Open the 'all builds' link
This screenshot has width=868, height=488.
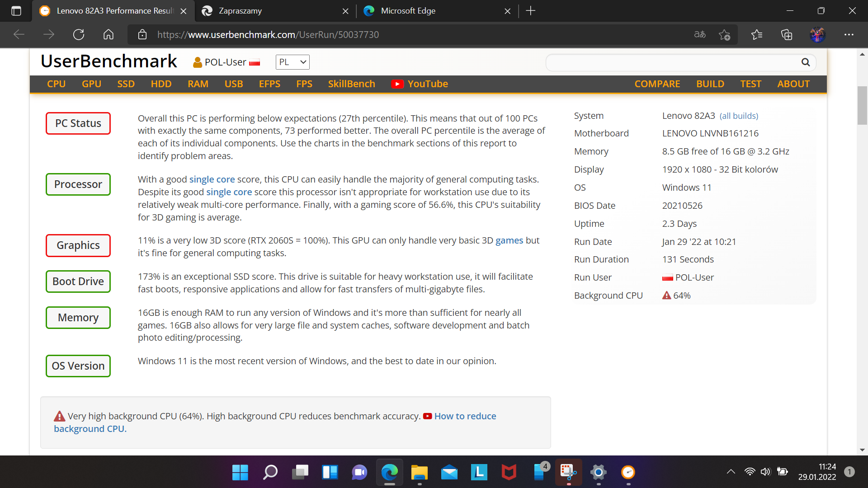click(739, 116)
